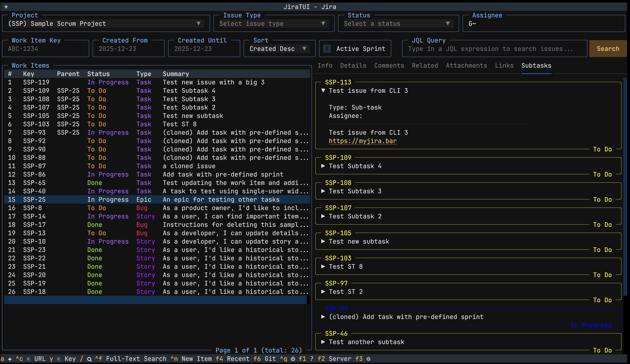Select row SSP-119 in work items
Image resolution: width=630 pixels, height=364 pixels.
point(157,82)
